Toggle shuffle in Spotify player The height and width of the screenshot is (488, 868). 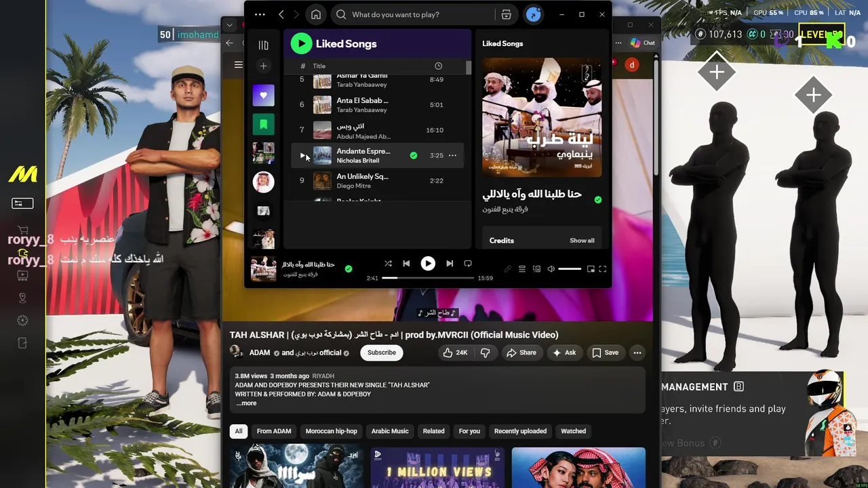(x=388, y=264)
